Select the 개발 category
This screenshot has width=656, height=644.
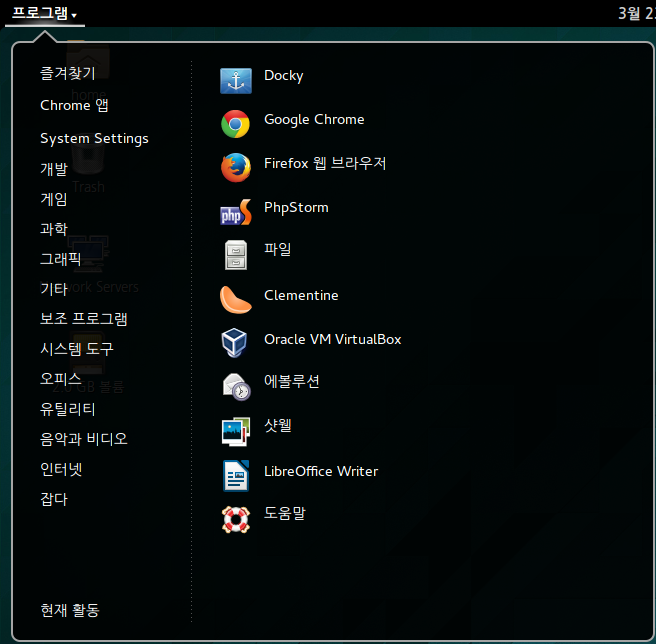tap(54, 169)
